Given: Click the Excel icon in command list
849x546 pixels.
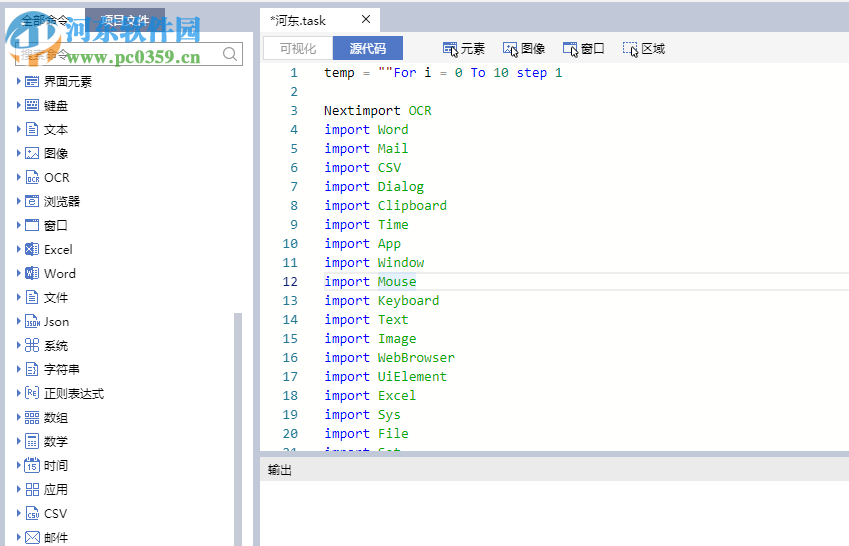Looking at the screenshot, I should tap(32, 249).
